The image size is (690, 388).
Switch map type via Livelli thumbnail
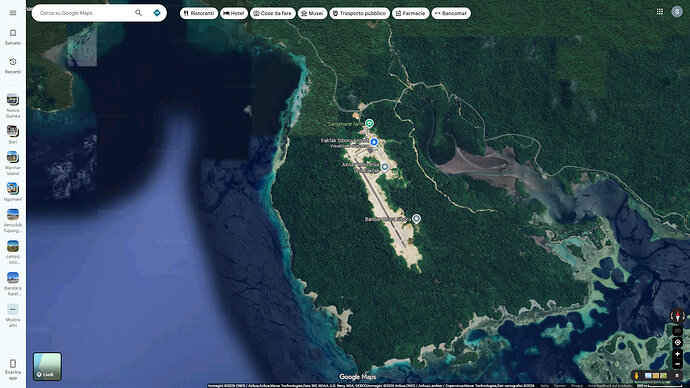pyautogui.click(x=48, y=366)
